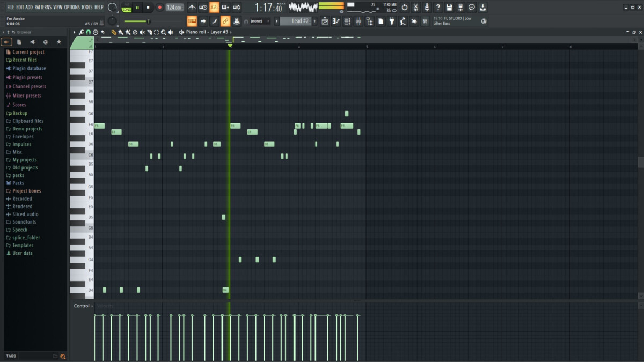Open the Content library download icon

pos(483,7)
